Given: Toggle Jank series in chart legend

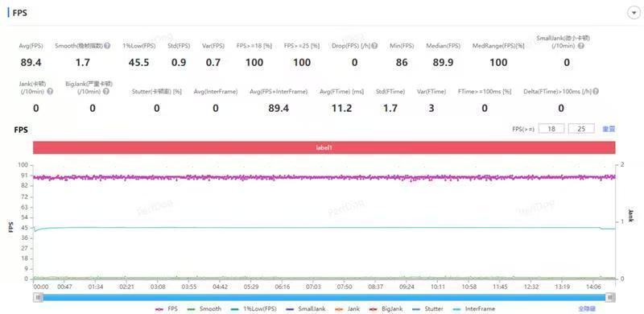Looking at the screenshot, I should pyautogui.click(x=348, y=308).
